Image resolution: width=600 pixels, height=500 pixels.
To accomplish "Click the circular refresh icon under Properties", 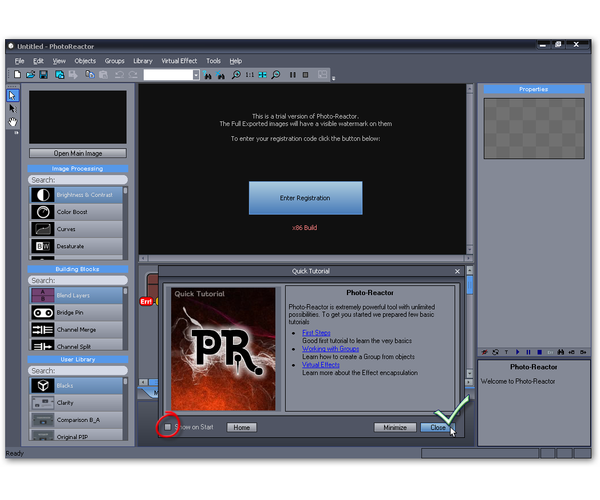I will click(x=496, y=352).
